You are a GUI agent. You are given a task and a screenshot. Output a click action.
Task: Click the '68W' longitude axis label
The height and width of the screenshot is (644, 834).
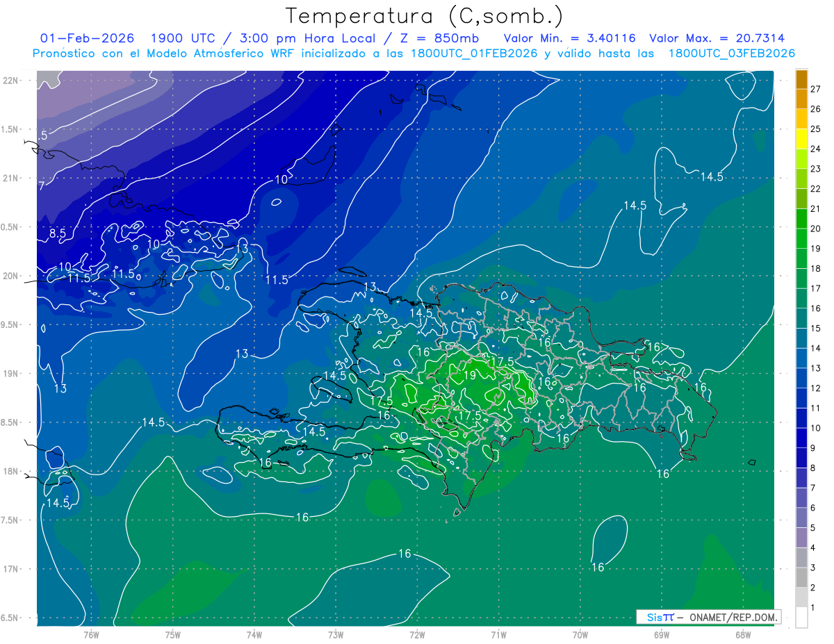(742, 635)
